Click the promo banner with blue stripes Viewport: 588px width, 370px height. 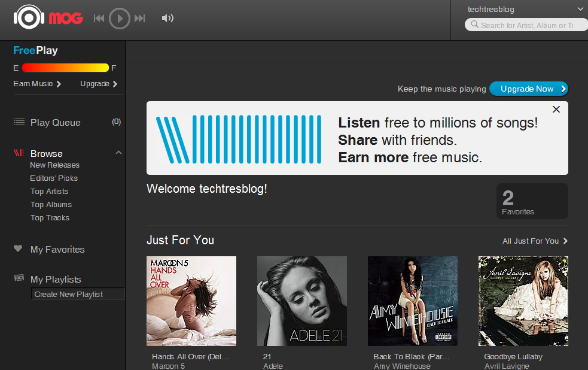tap(357, 138)
